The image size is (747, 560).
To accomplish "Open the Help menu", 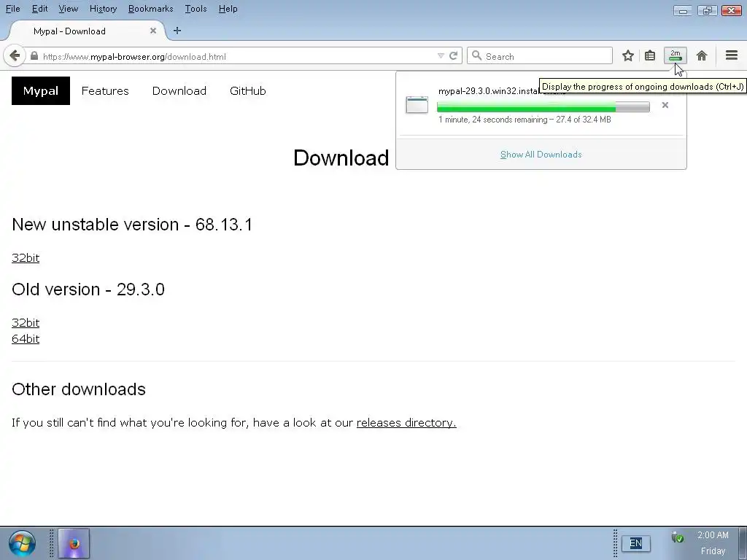I will [x=228, y=9].
